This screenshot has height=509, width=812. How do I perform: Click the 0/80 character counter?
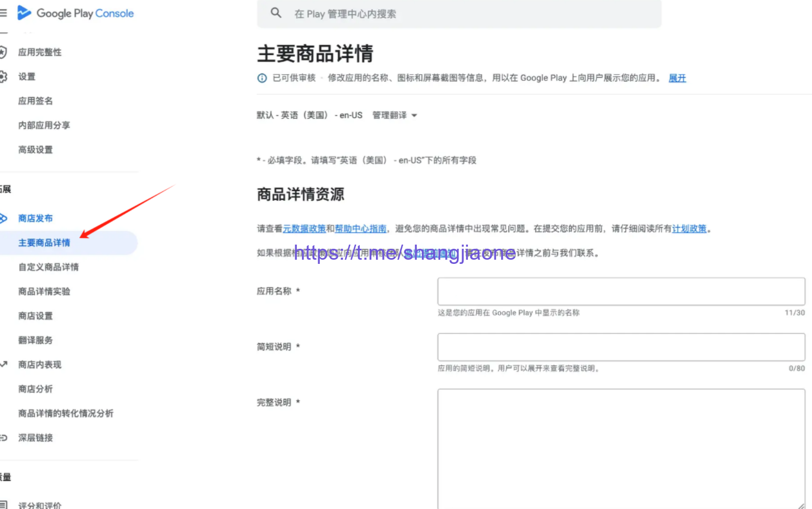(x=797, y=368)
